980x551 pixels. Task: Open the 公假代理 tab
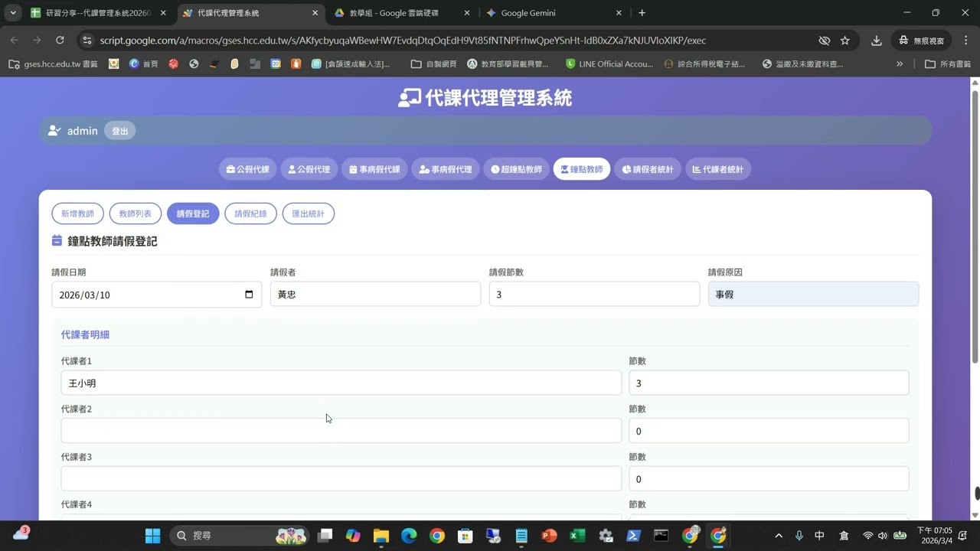[309, 169]
